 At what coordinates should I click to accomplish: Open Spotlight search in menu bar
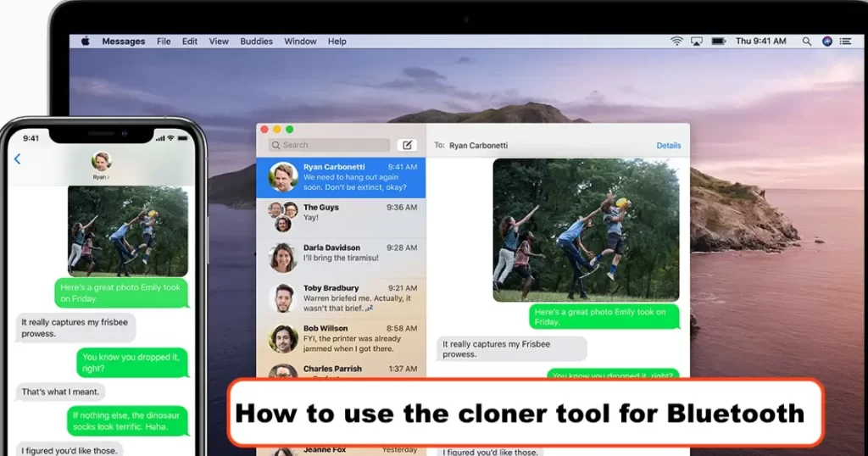point(807,42)
